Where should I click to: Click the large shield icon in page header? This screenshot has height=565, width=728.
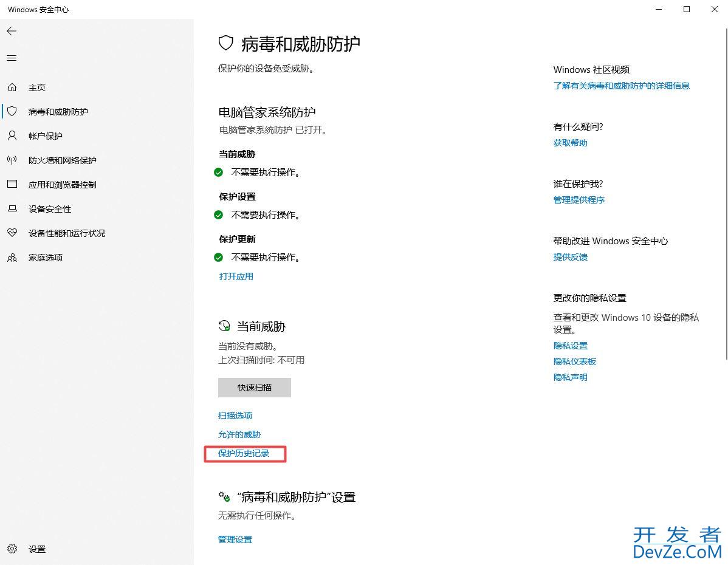225,44
